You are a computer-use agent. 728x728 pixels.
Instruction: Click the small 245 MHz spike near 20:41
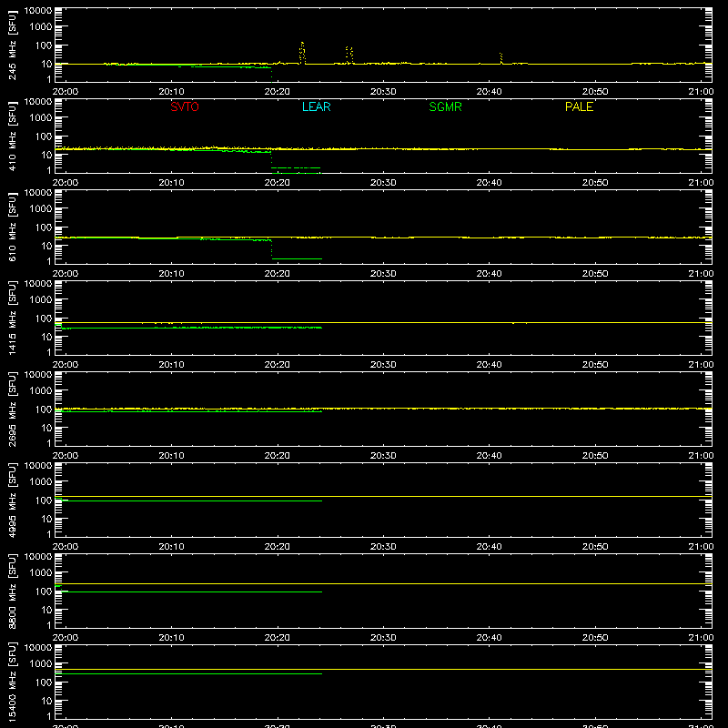pos(501,58)
